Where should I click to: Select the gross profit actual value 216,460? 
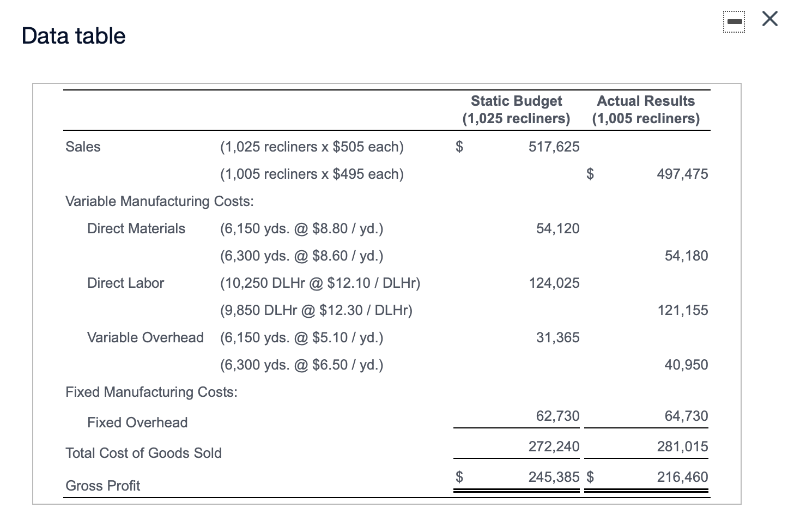(683, 477)
